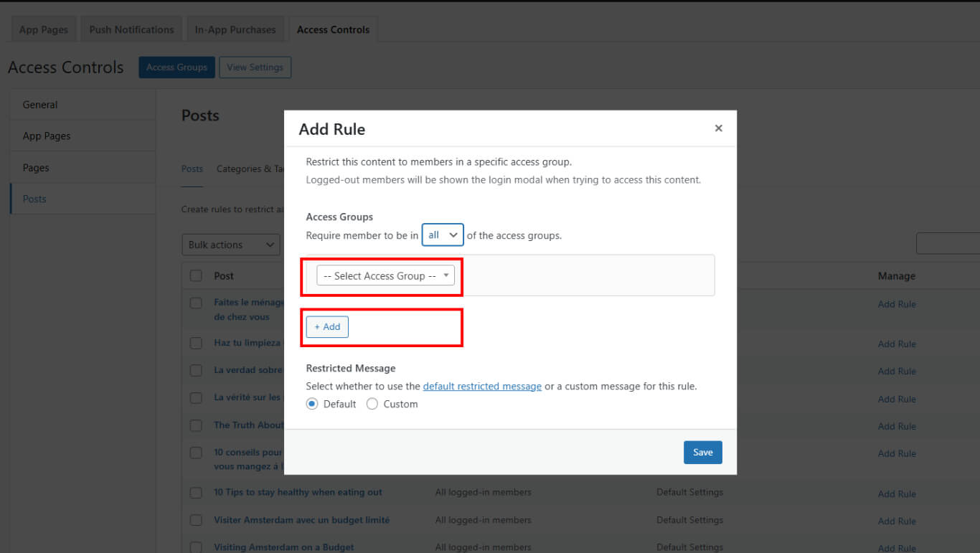Open View Settings
This screenshot has width=980, height=553.
tap(255, 67)
